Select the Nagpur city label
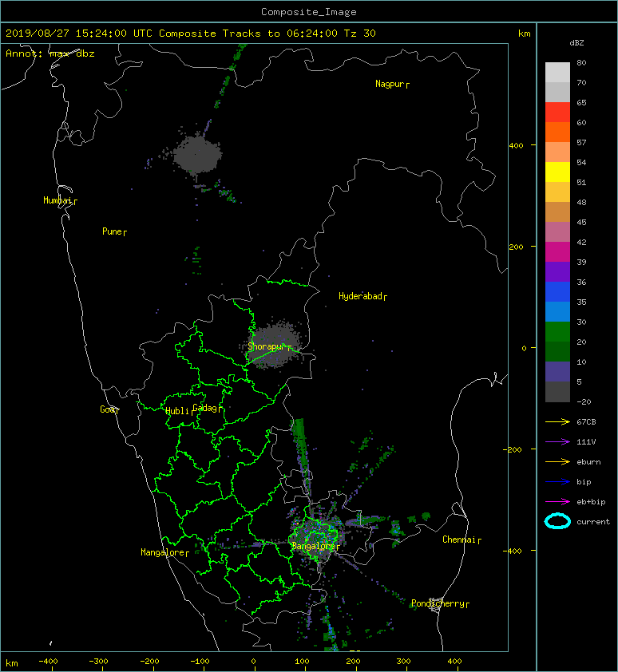This screenshot has height=672, width=618. (390, 84)
